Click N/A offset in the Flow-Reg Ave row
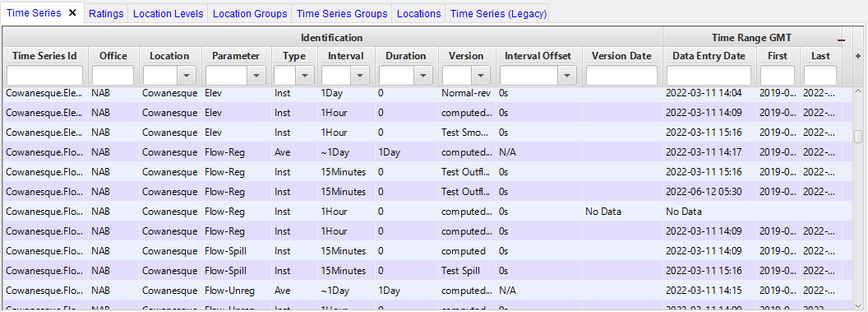The image size is (868, 312). tap(538, 151)
